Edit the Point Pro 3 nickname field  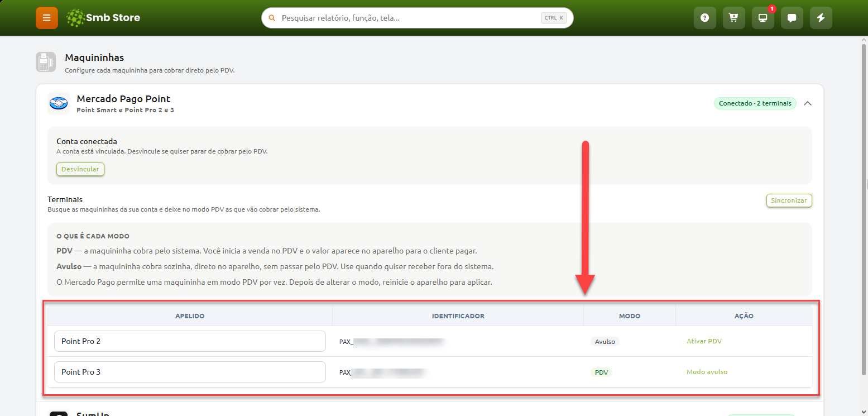[x=190, y=372]
